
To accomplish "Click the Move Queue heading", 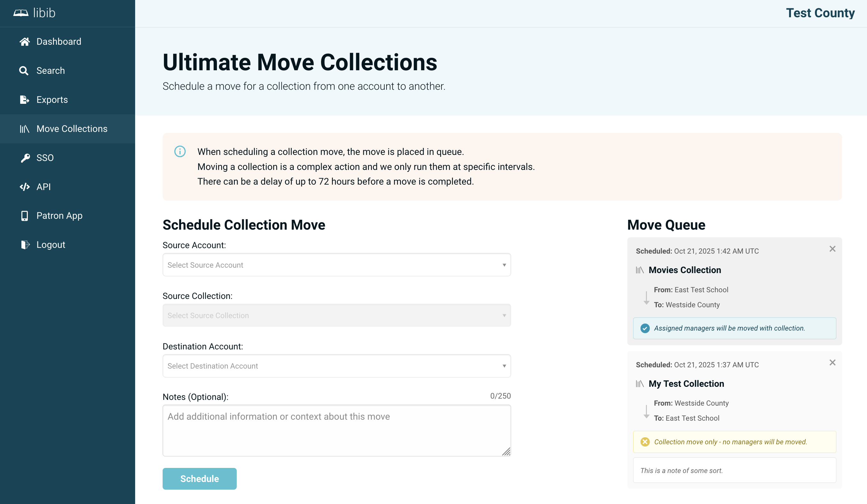I will click(666, 225).
